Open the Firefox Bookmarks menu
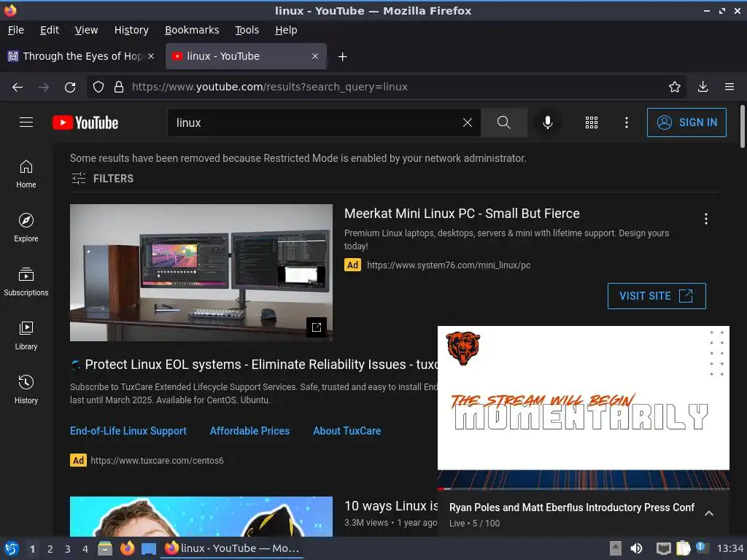The height and width of the screenshot is (560, 747). pyautogui.click(x=192, y=30)
